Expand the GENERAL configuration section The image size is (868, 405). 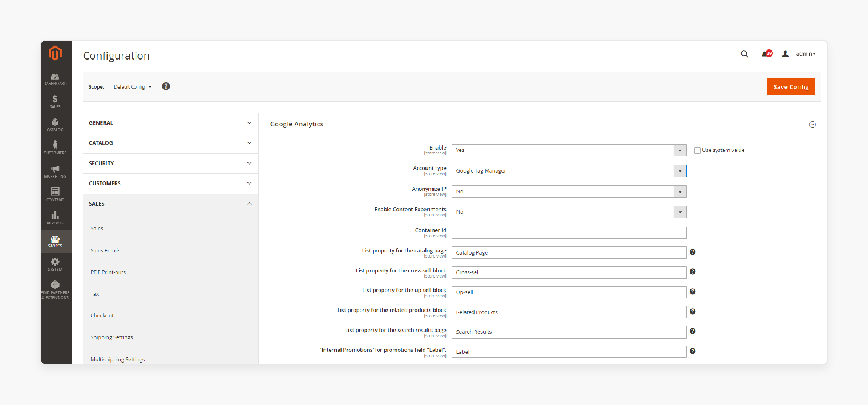(x=171, y=123)
